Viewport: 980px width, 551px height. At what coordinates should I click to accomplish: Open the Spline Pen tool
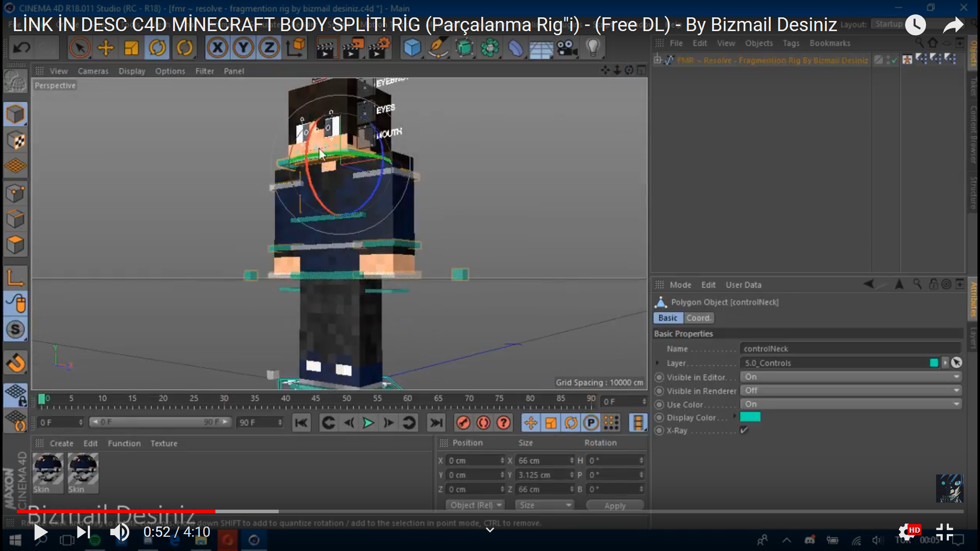pyautogui.click(x=438, y=48)
